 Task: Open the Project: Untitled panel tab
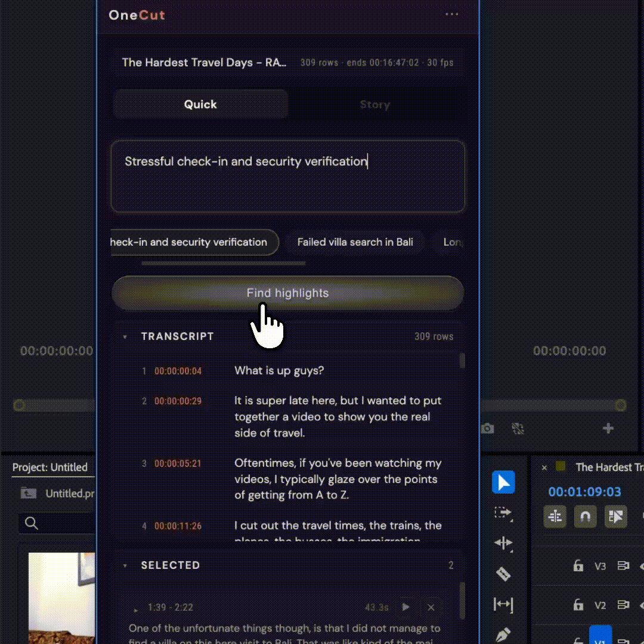[49, 467]
